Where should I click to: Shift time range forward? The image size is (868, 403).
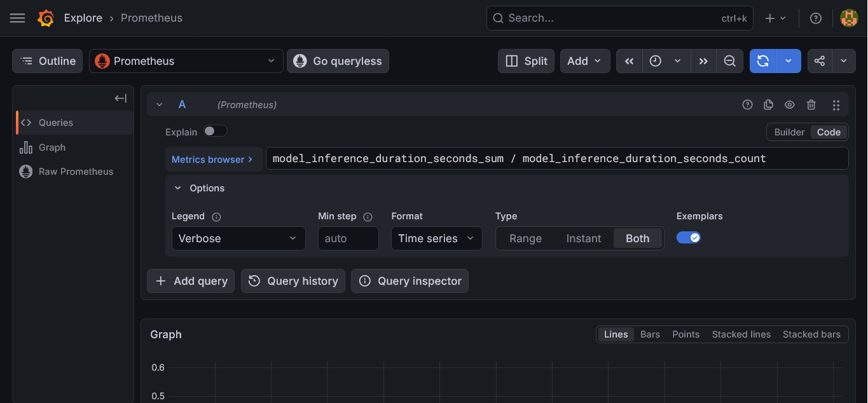coord(703,61)
